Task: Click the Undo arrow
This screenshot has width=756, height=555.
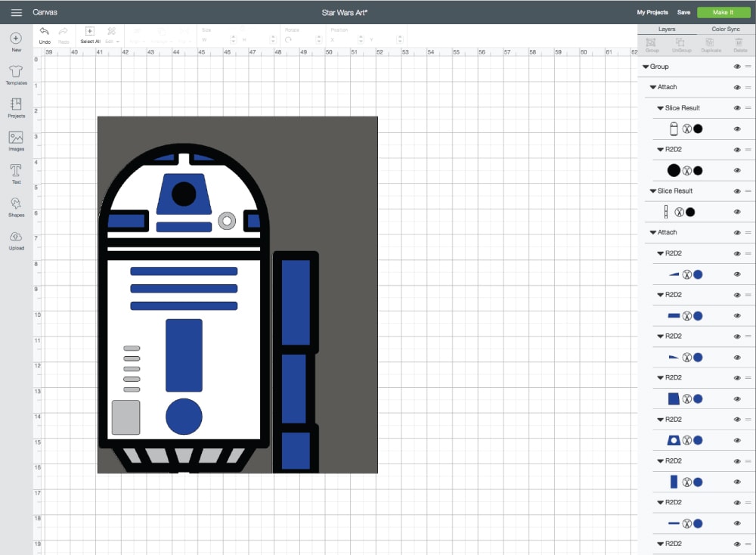Action: [45, 32]
